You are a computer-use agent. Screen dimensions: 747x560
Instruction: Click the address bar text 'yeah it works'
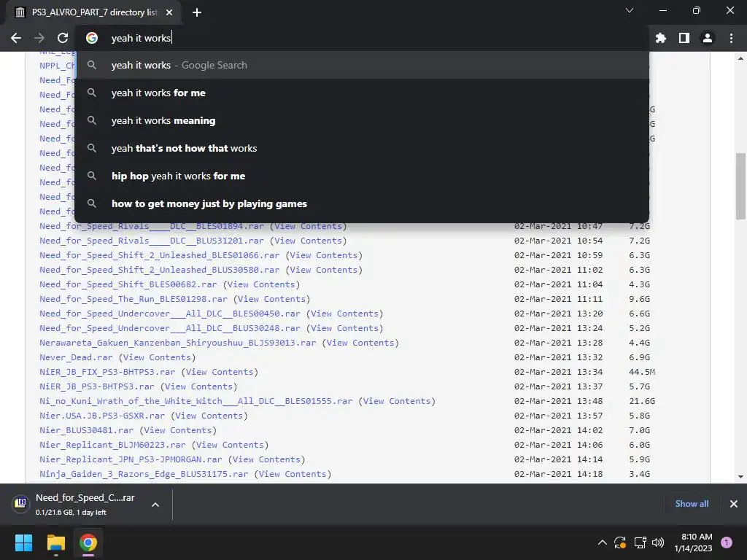[x=141, y=38]
